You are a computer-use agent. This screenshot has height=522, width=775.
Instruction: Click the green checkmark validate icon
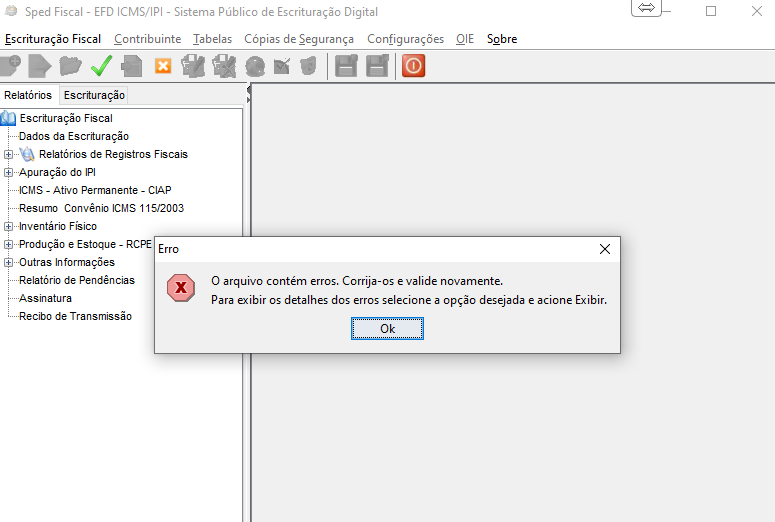tap(100, 66)
